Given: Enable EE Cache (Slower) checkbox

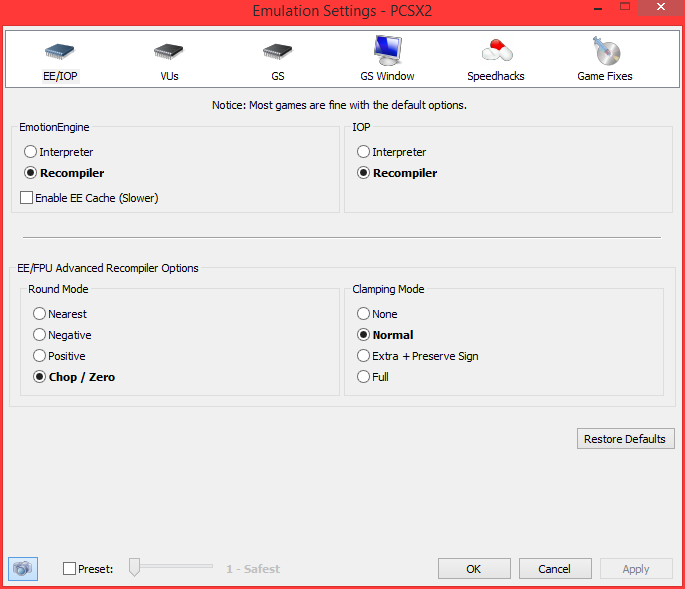Looking at the screenshot, I should coord(27,198).
